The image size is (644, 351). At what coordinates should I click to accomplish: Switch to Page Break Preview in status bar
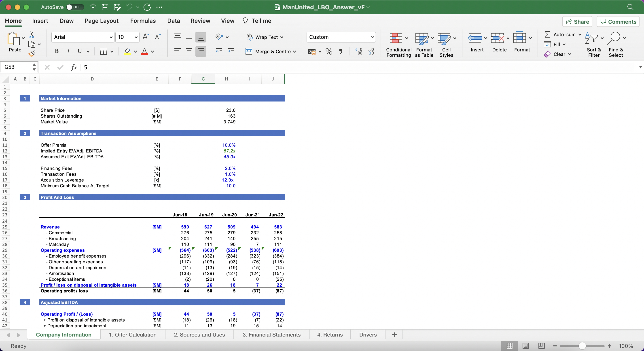pos(541,346)
